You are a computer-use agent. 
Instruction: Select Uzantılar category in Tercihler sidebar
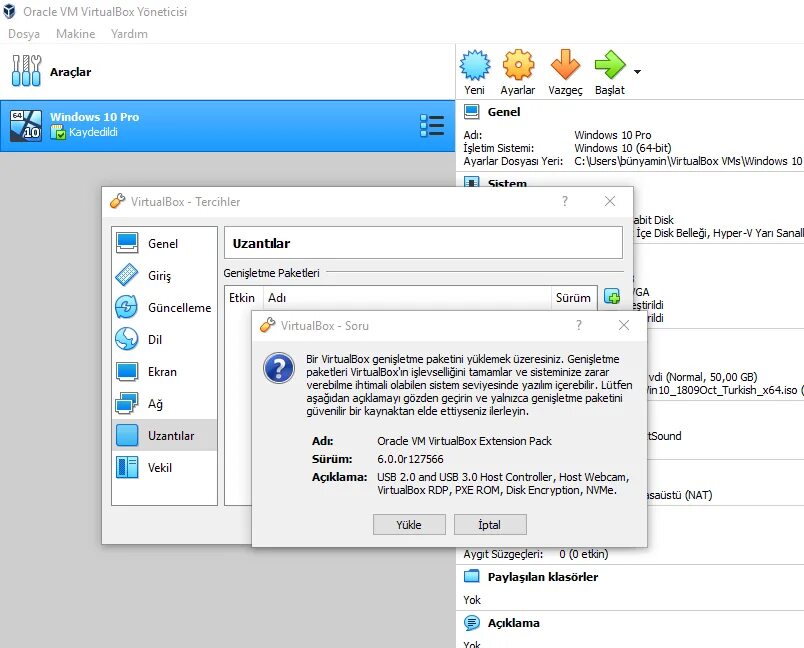coord(164,435)
